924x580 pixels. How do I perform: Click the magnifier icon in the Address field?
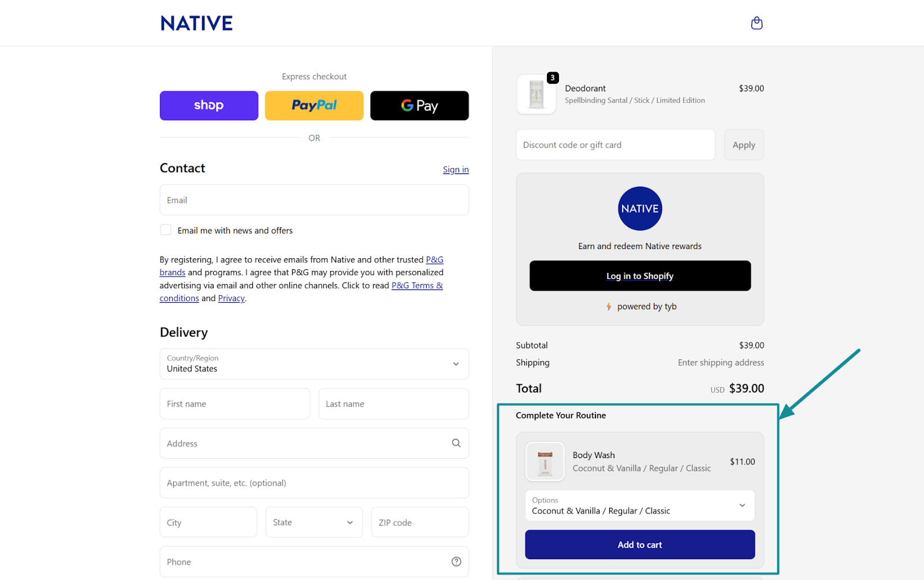456,443
